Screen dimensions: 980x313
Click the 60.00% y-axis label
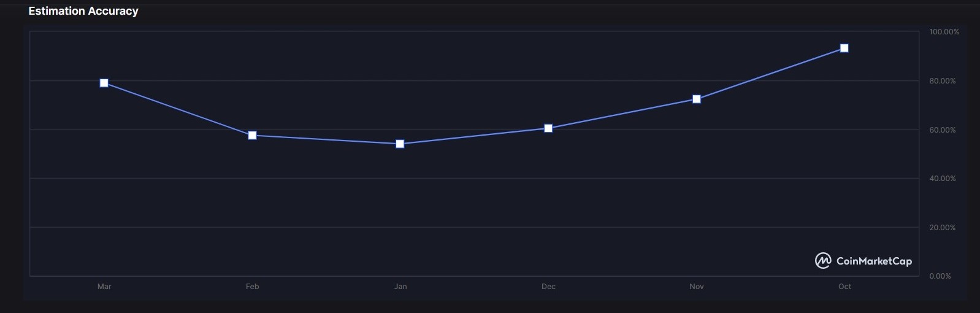(x=943, y=130)
